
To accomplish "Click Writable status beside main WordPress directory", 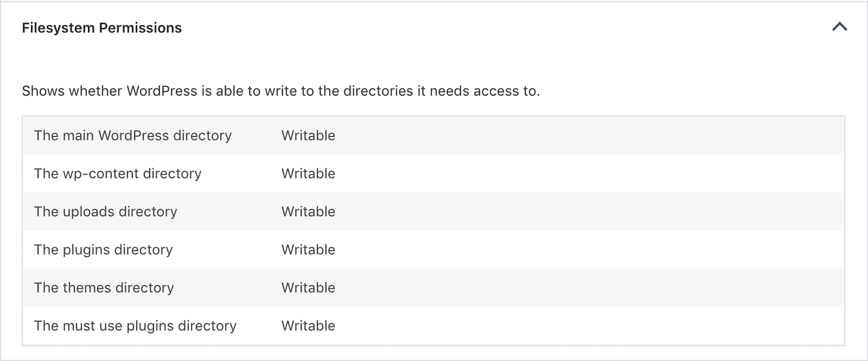I will point(308,136).
